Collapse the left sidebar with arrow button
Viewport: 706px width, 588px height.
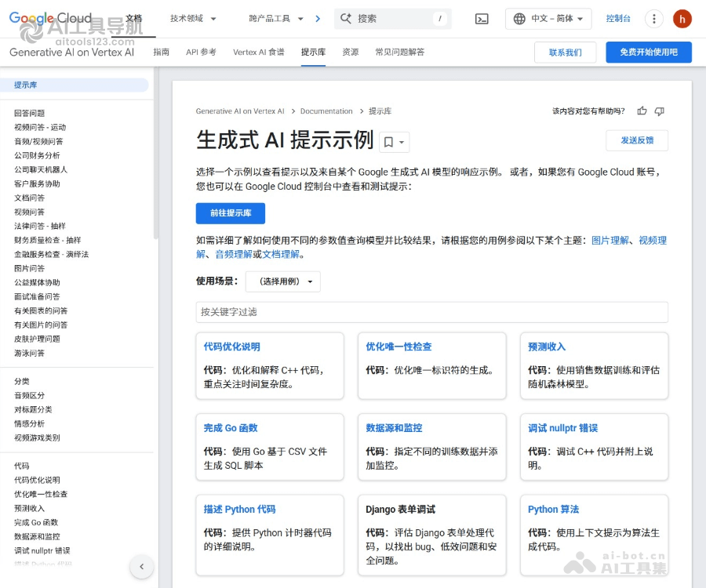(x=142, y=567)
